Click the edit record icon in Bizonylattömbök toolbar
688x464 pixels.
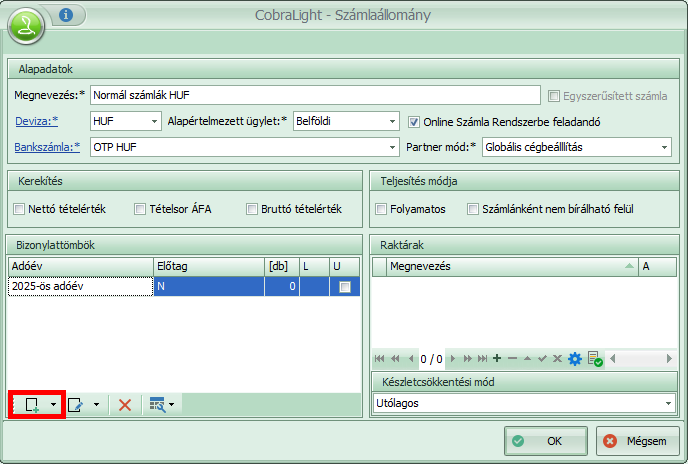pyautogui.click(x=75, y=405)
